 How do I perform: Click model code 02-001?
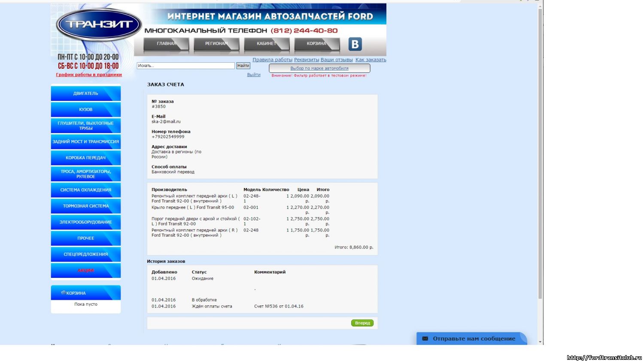pyautogui.click(x=251, y=207)
